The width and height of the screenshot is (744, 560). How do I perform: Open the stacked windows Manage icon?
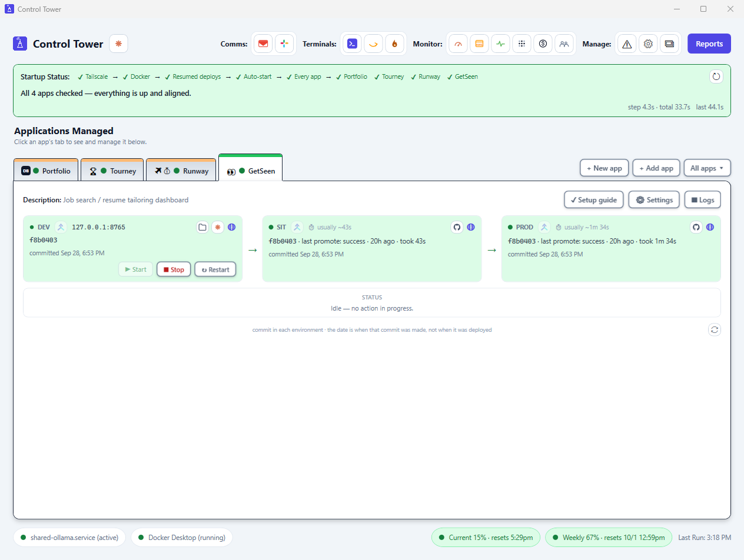click(x=669, y=44)
